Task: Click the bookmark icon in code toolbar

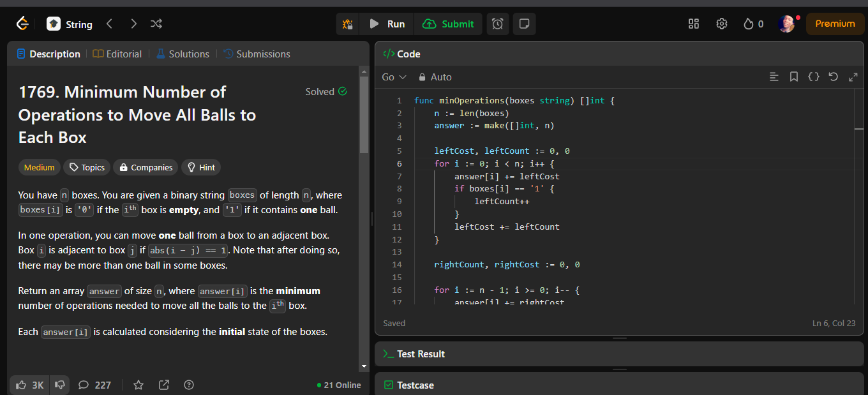Action: (794, 77)
